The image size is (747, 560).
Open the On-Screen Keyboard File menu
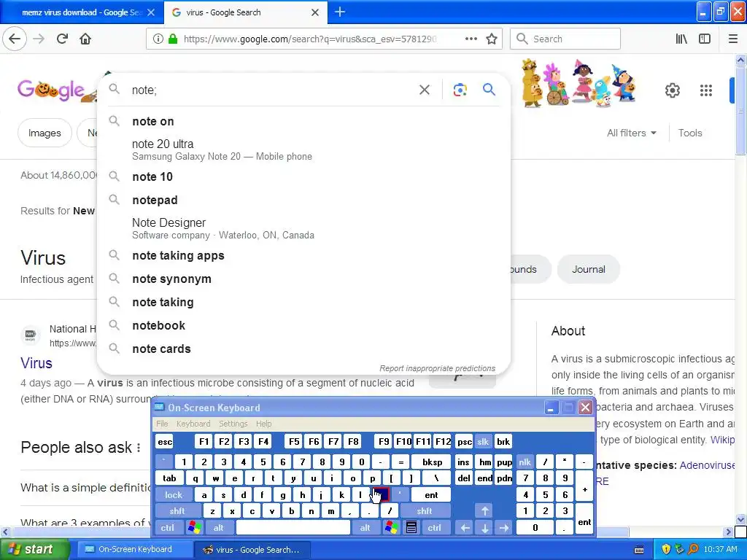tap(162, 424)
